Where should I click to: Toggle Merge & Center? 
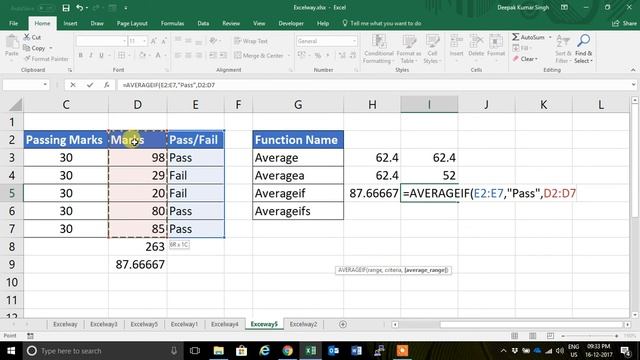pyautogui.click(x=259, y=55)
